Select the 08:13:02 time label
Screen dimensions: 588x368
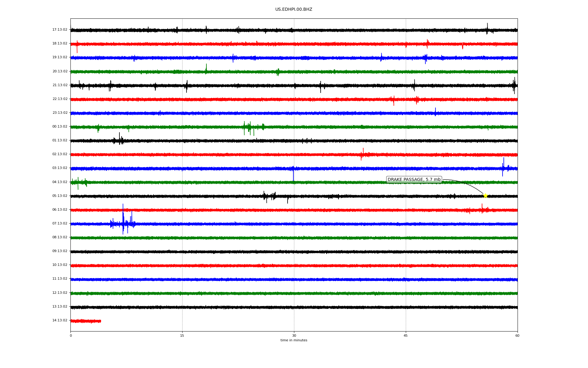click(60, 237)
